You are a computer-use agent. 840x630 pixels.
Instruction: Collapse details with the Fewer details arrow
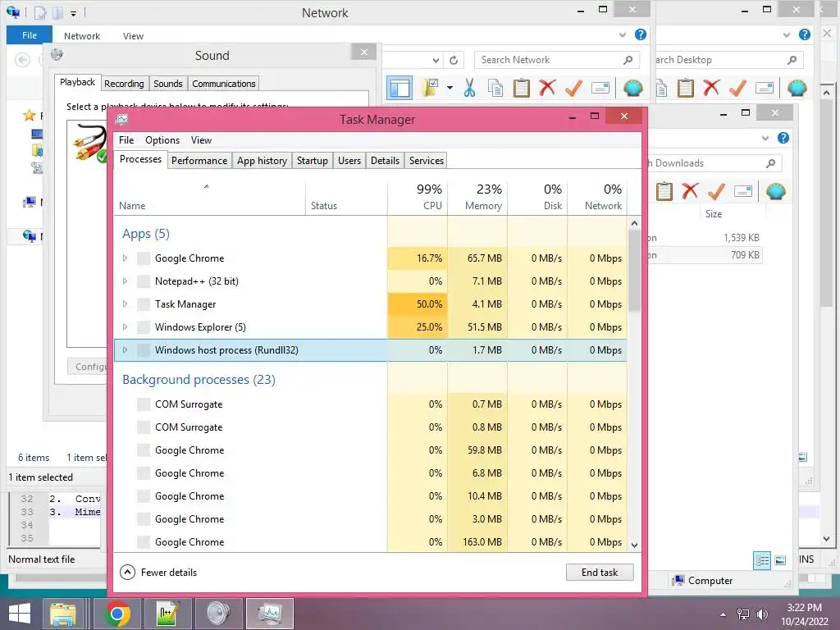[127, 573]
